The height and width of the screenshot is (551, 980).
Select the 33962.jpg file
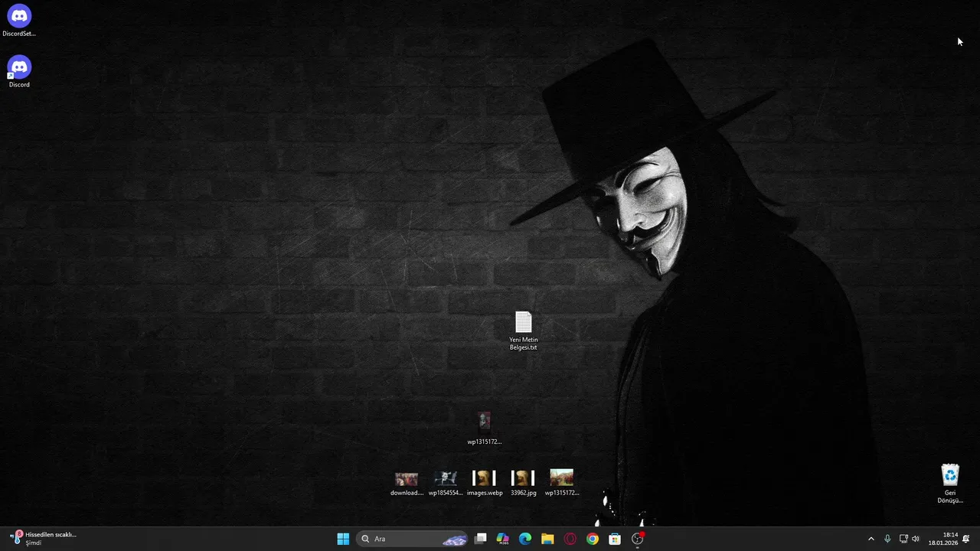tap(524, 483)
